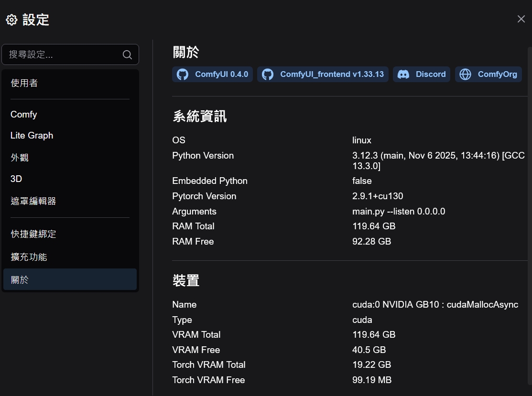The height and width of the screenshot is (396, 532).
Task: Click the Discord logo icon
Action: 403,75
